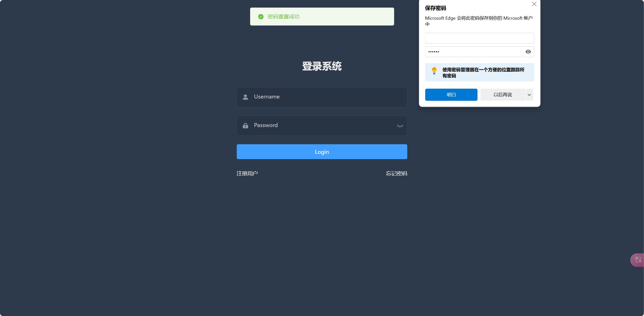Click the 明白 button
Screen dimensions: 644x316
(451, 95)
